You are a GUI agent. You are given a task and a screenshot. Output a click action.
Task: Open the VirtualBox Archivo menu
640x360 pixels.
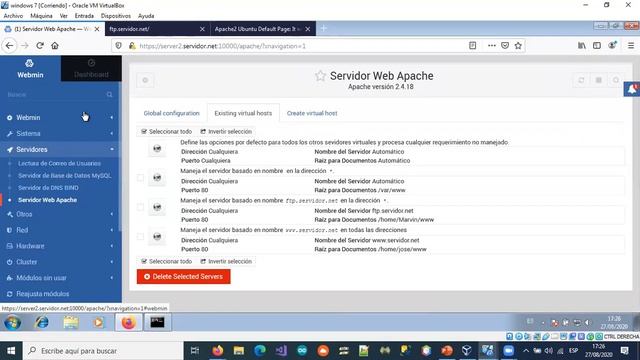tap(13, 16)
